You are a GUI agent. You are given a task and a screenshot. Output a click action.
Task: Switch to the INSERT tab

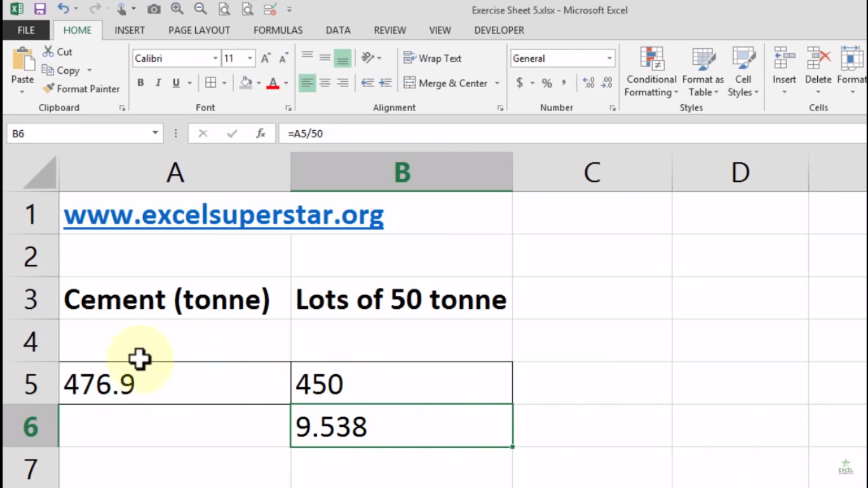(x=130, y=30)
